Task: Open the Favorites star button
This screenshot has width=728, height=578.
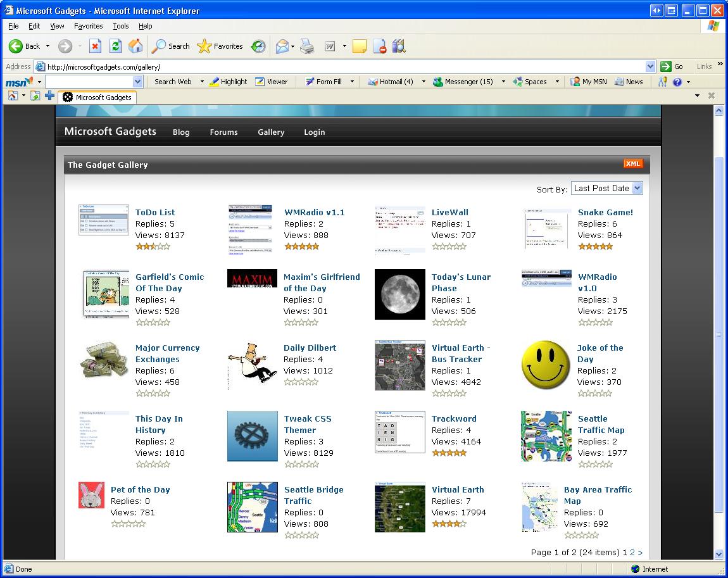Action: tap(220, 46)
